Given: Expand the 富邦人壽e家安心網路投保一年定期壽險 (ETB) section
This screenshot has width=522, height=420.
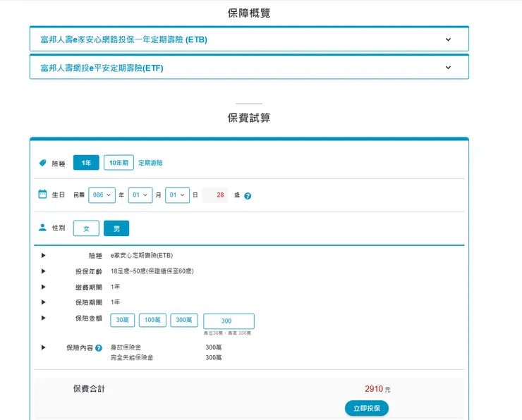Looking at the screenshot, I should point(249,39).
